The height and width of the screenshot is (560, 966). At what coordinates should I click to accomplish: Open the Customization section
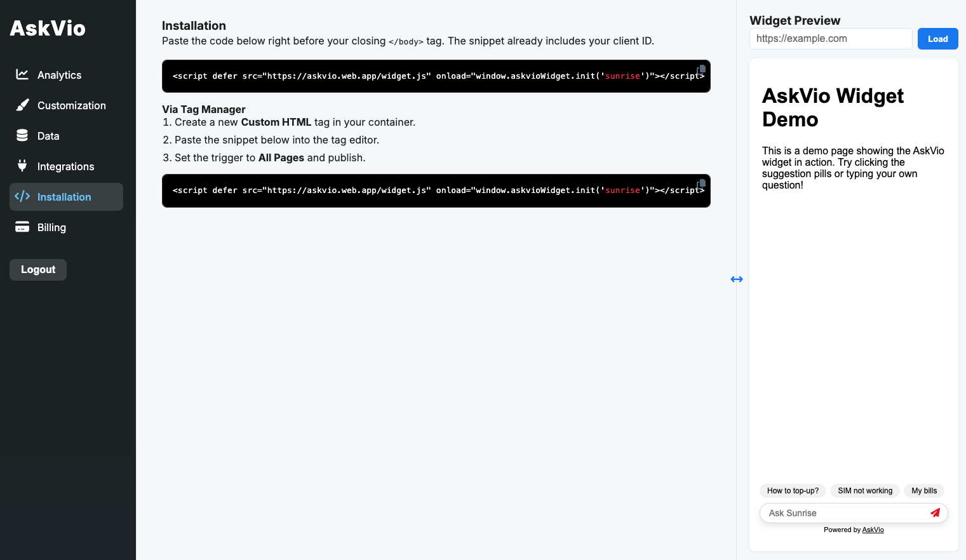click(66, 105)
